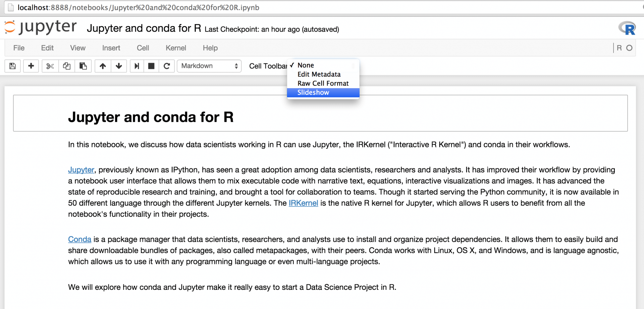
Task: Follow the Conda hyperlink
Action: click(x=79, y=239)
